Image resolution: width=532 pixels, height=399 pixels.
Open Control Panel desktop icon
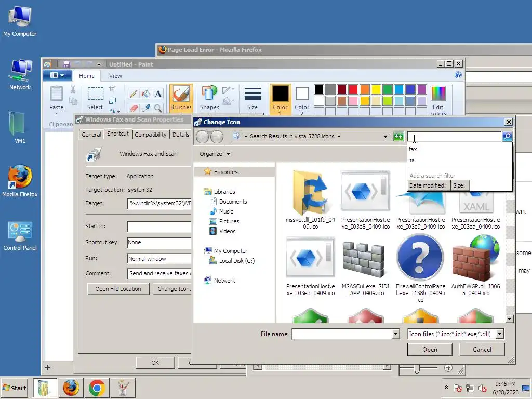coord(20,236)
